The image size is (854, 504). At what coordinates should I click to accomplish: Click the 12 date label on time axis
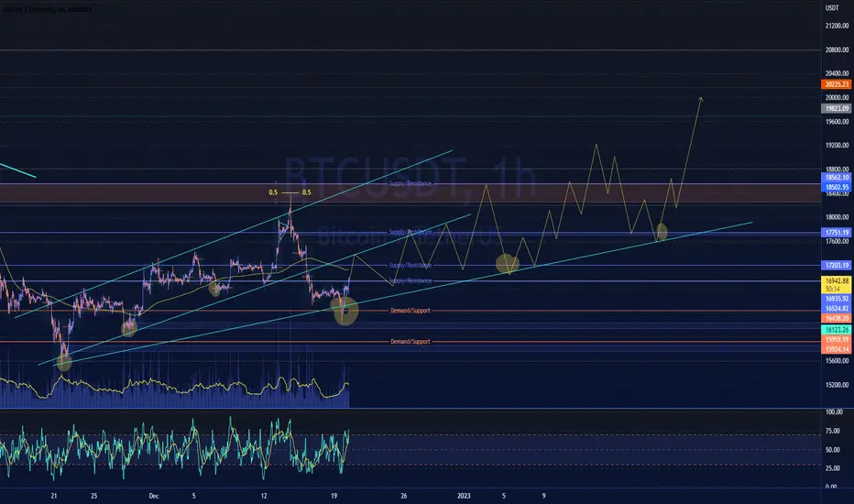click(264, 496)
